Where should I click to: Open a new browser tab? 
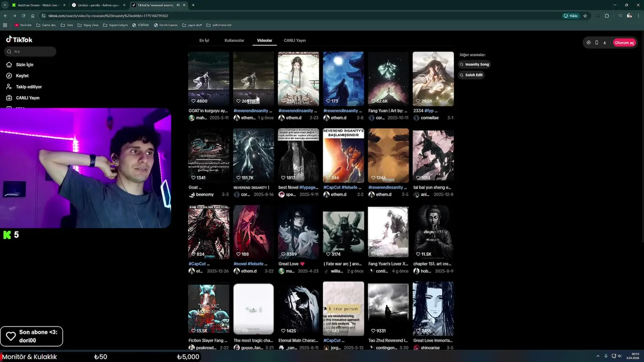click(x=193, y=5)
